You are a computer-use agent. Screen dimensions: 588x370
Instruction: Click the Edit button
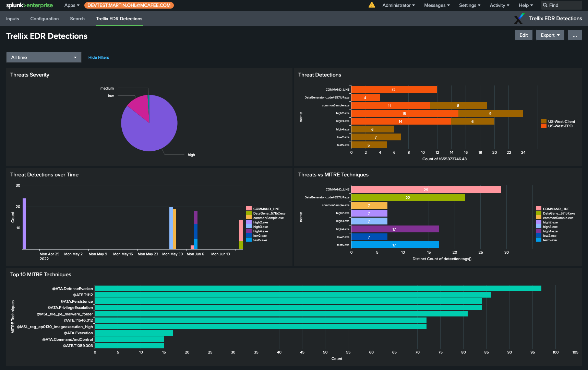coord(523,35)
